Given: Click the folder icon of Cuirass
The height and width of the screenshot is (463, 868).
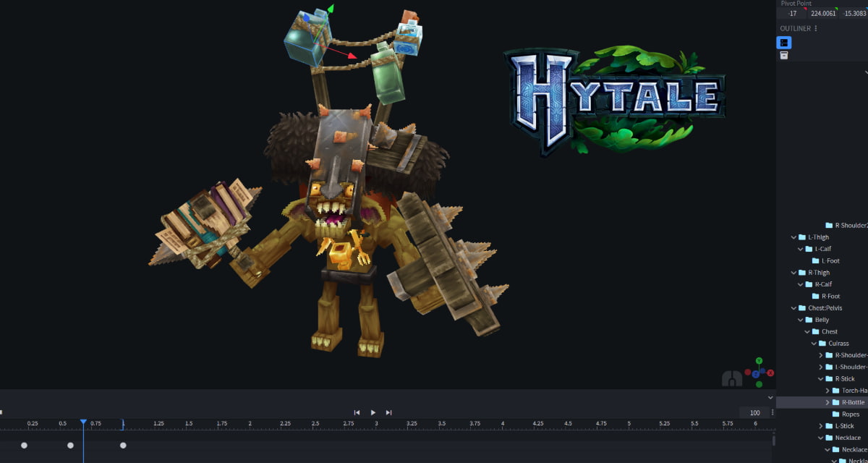Looking at the screenshot, I should [822, 344].
